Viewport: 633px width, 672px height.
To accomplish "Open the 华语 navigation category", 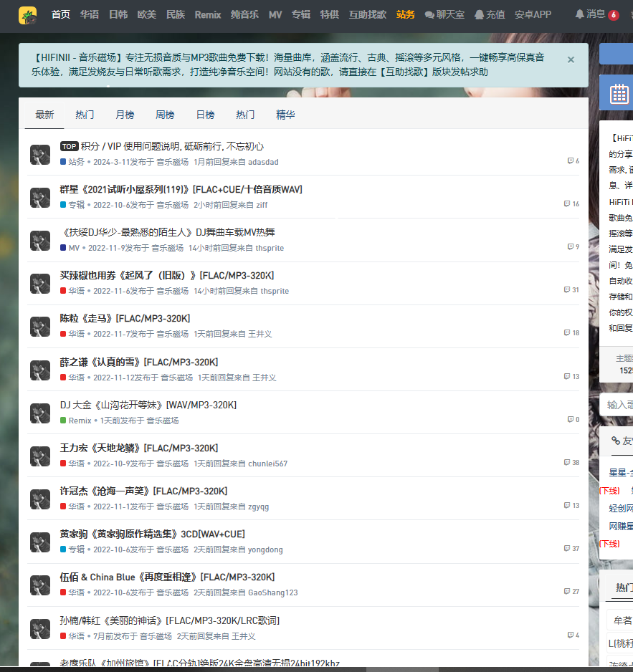I will [x=89, y=14].
